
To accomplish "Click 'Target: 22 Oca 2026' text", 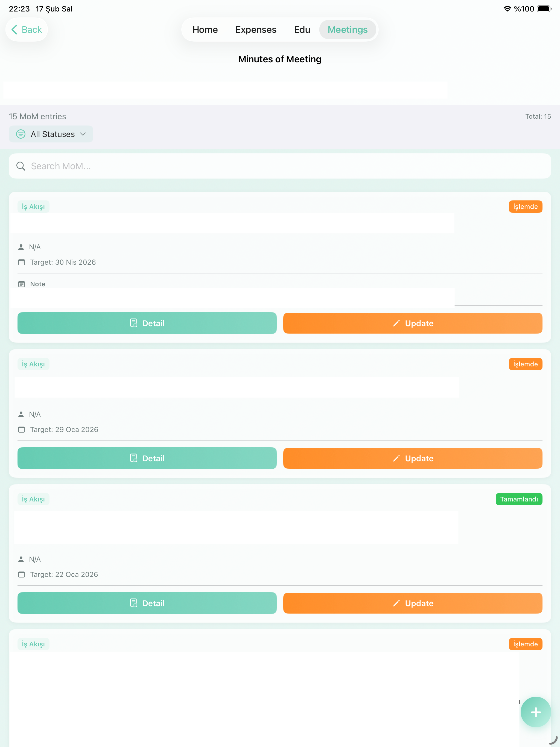I will click(64, 574).
